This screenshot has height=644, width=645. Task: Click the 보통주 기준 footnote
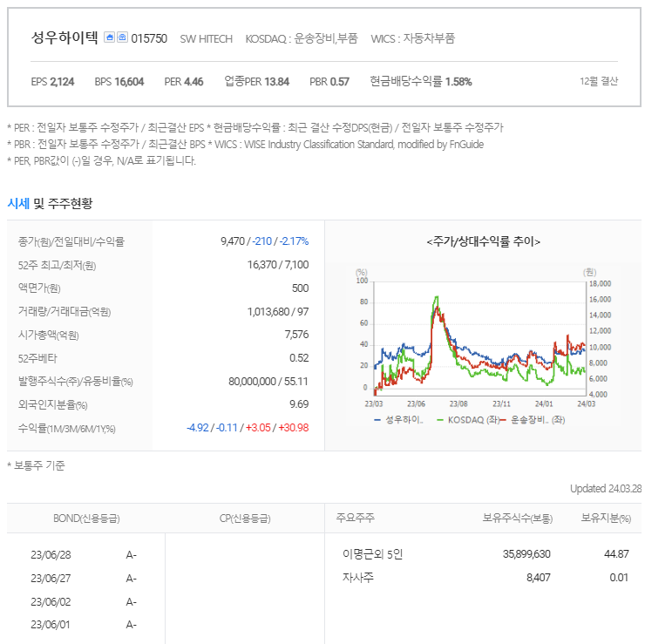(37, 465)
